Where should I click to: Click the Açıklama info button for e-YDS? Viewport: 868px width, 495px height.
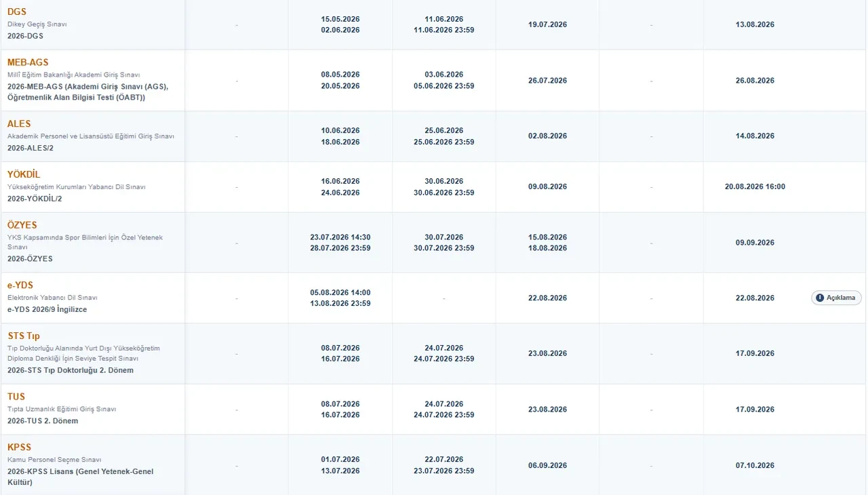pyautogui.click(x=836, y=298)
